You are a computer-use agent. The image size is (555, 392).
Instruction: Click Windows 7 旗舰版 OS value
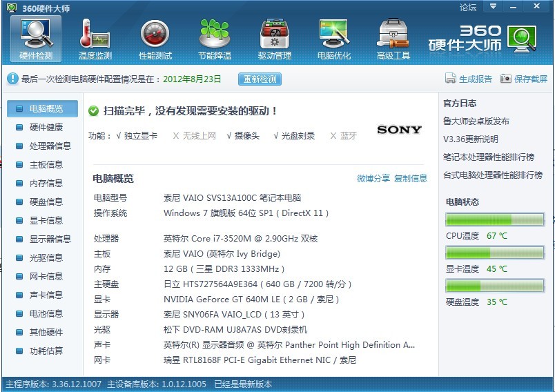[x=246, y=213]
